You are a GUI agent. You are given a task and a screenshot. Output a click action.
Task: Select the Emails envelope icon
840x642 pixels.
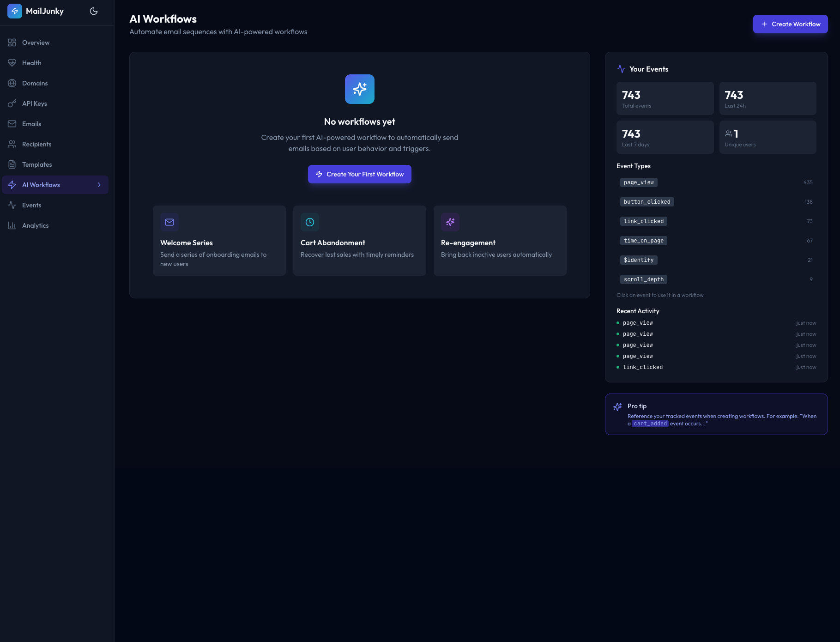12,124
